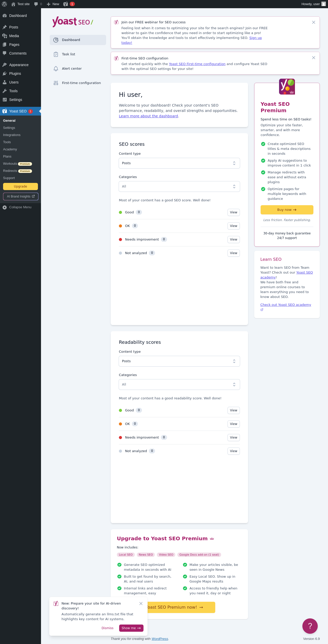
Task: Click Show me in the popup
Action: pos(131,628)
